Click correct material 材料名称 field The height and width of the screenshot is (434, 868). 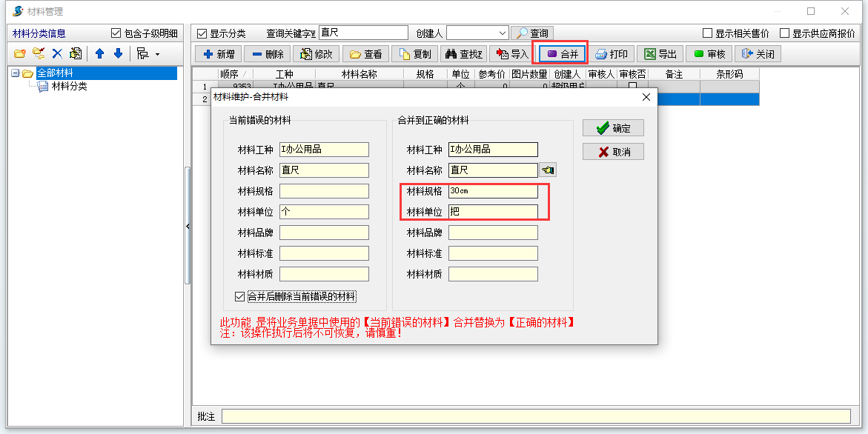click(x=493, y=170)
